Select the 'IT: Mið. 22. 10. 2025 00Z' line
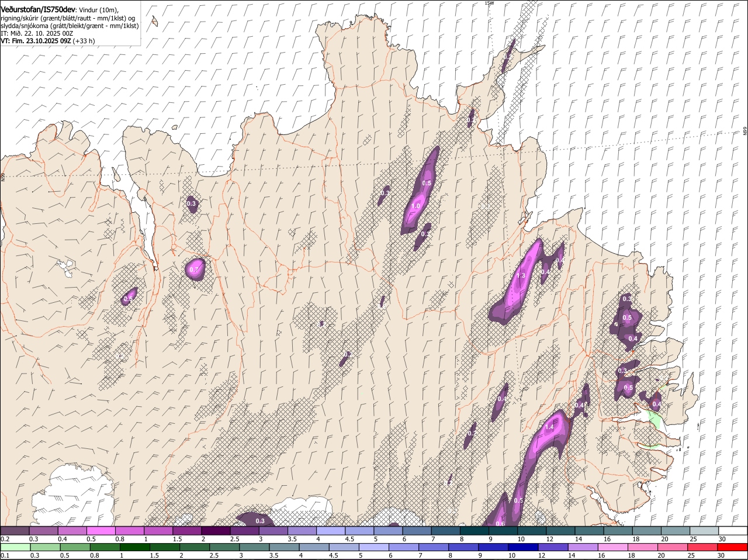The height and width of the screenshot is (560, 748). coord(37,33)
